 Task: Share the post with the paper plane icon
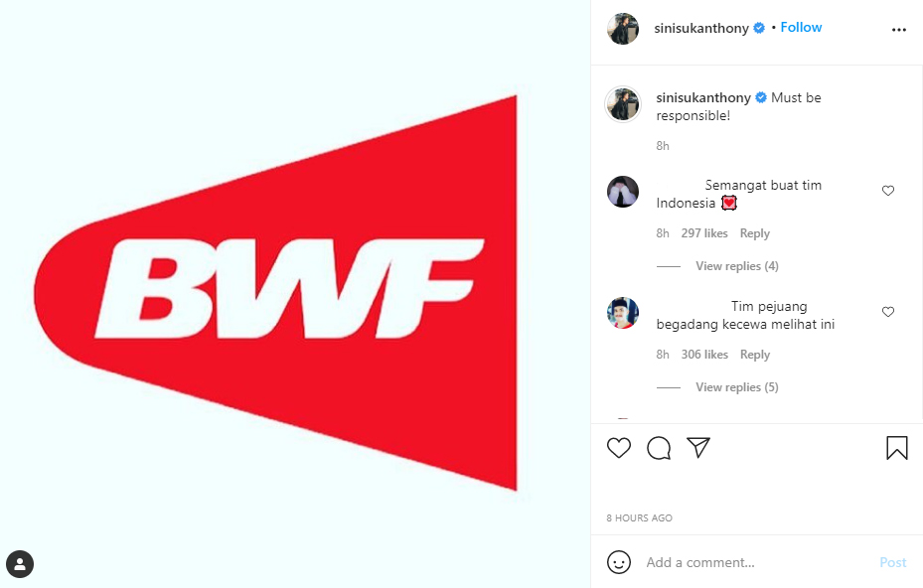tap(698, 447)
